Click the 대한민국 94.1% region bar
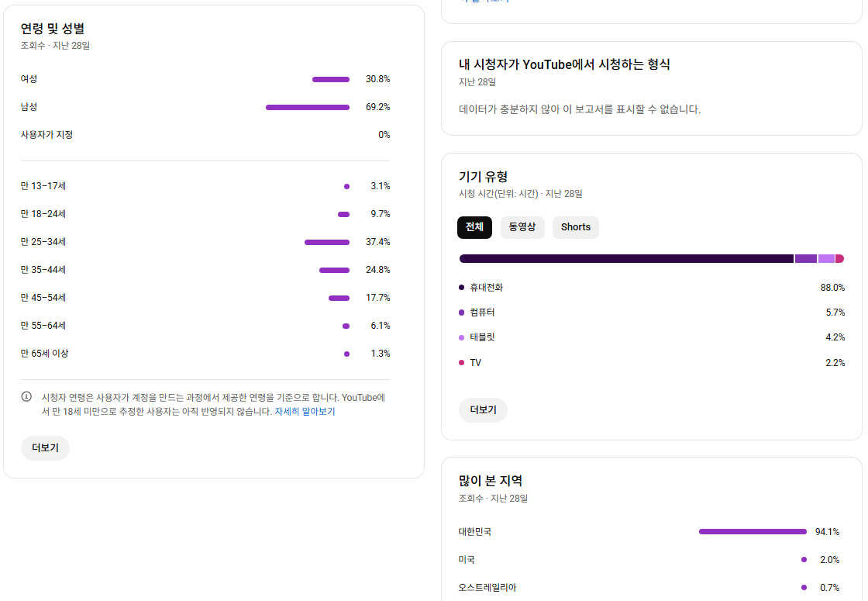Viewport: 868px width, 601px height. click(752, 532)
